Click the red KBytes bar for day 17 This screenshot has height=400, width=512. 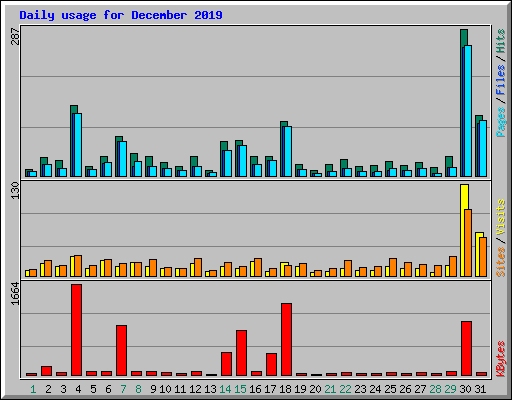tap(271, 365)
